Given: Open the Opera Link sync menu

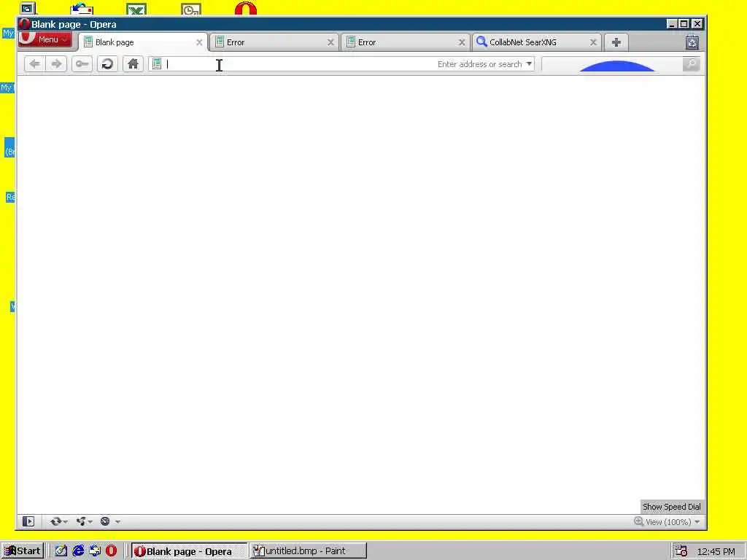Looking at the screenshot, I should [59, 521].
